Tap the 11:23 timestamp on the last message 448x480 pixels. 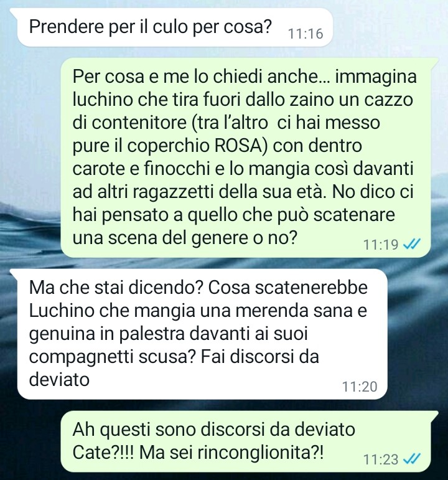(381, 459)
